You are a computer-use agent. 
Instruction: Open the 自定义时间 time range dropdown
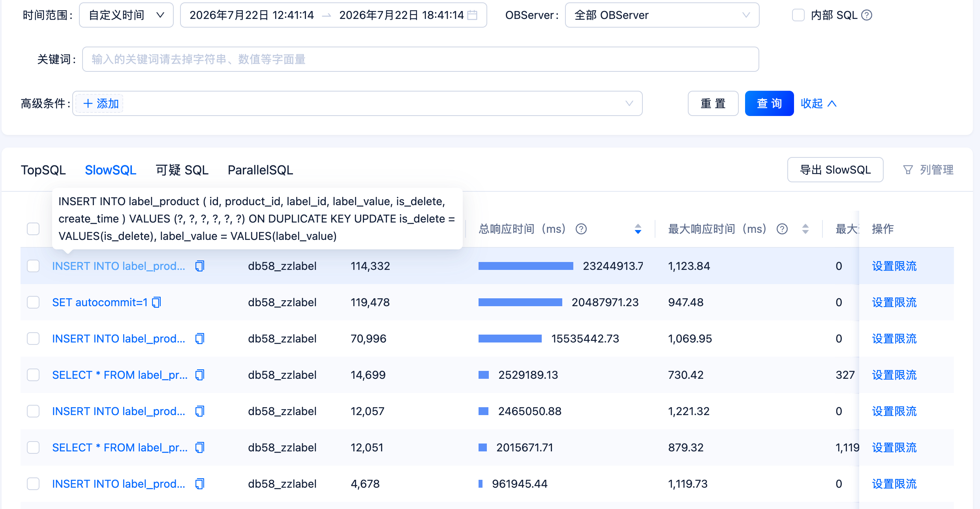tap(126, 15)
